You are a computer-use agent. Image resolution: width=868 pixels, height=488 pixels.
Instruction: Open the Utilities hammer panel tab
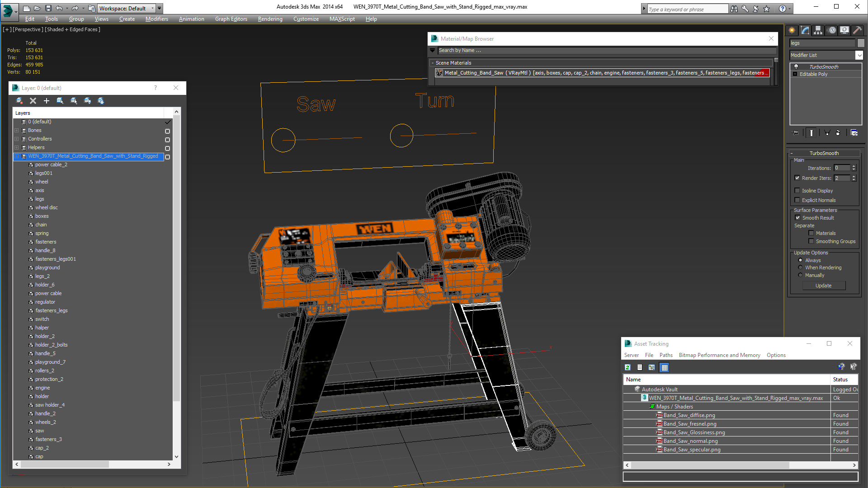pyautogui.click(x=858, y=30)
